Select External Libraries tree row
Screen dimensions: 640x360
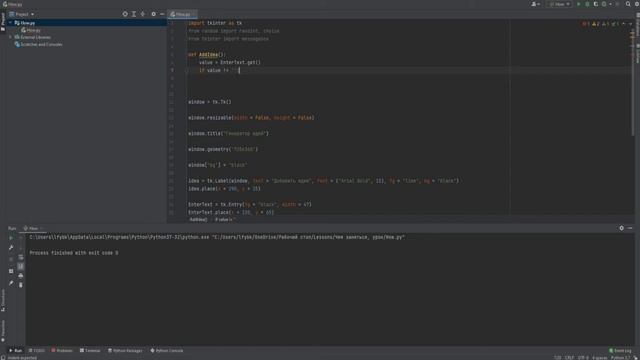point(33,37)
